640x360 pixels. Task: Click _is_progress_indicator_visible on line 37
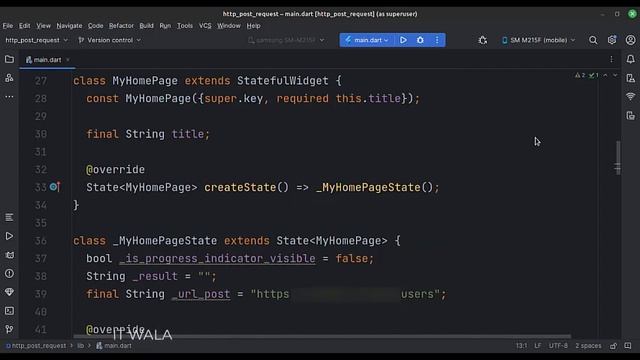tap(217, 259)
